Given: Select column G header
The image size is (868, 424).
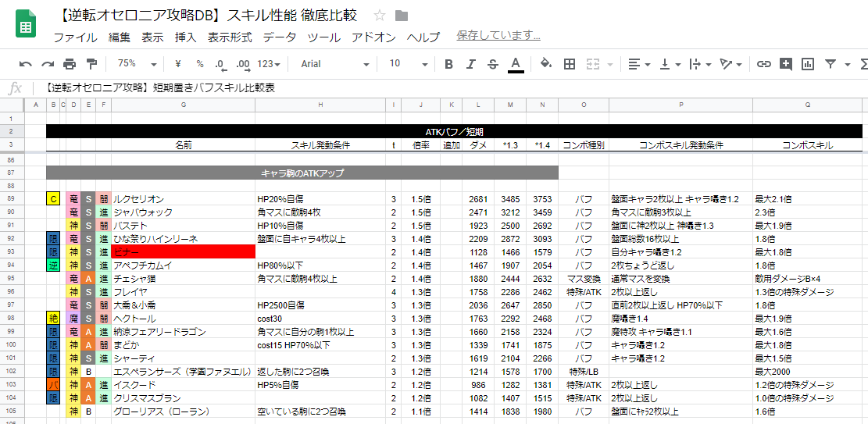Looking at the screenshot, I should 183,105.
